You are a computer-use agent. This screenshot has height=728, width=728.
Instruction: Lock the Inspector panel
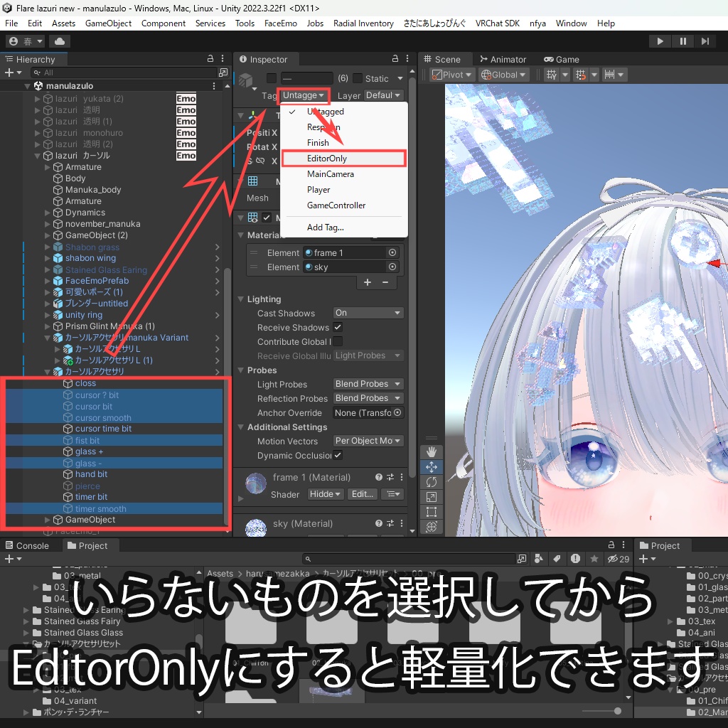click(395, 58)
